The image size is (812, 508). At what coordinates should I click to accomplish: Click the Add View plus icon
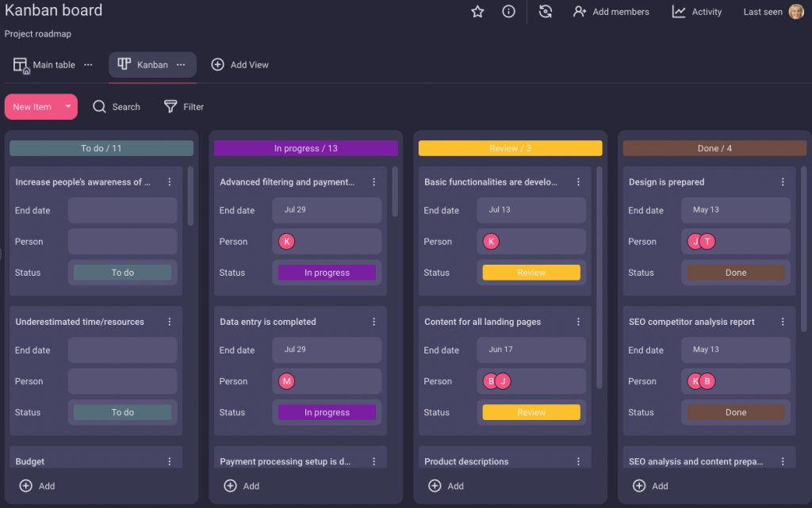[x=218, y=64]
